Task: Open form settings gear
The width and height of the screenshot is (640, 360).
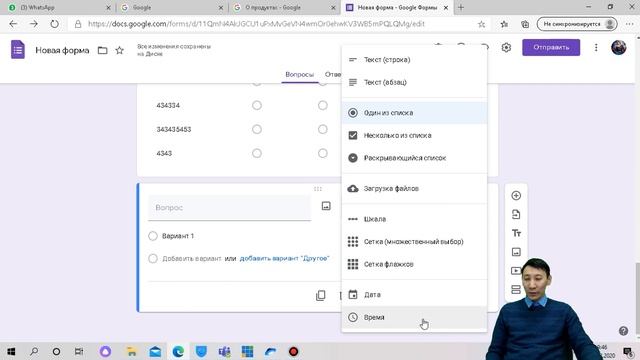Action: point(506,48)
